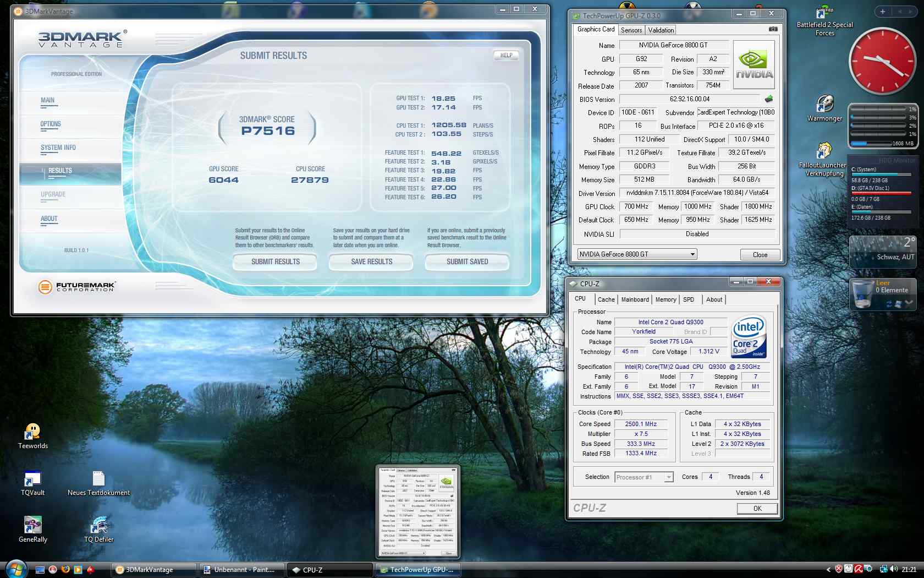The height and width of the screenshot is (578, 924).
Task: Click the Teeworlds desktop icon
Action: [x=33, y=432]
